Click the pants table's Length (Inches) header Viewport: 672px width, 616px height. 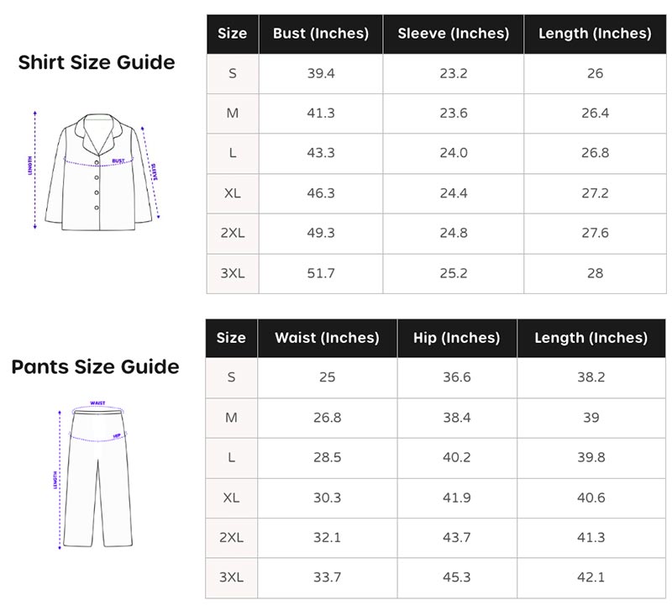[591, 338]
